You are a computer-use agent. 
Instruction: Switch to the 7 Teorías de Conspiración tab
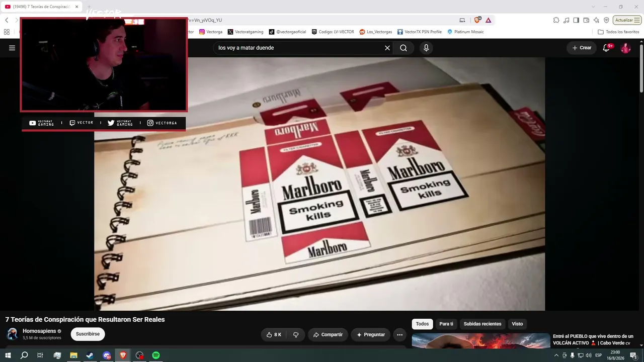tap(42, 7)
